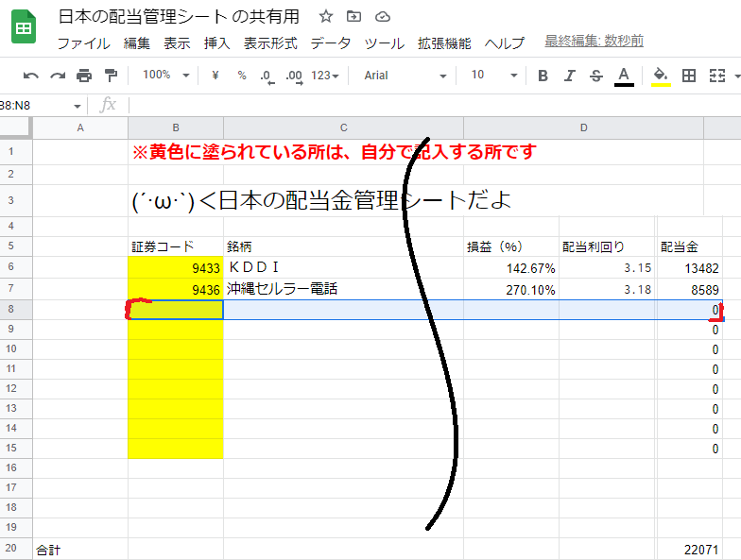Open the 100% zoom dropdown
The image size is (741, 560).
[165, 76]
